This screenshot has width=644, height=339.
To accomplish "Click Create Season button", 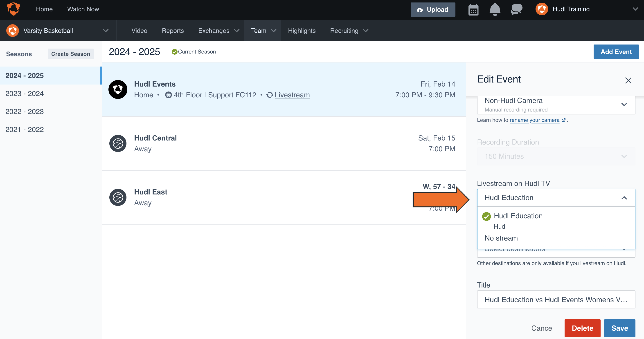I will 70,54.
